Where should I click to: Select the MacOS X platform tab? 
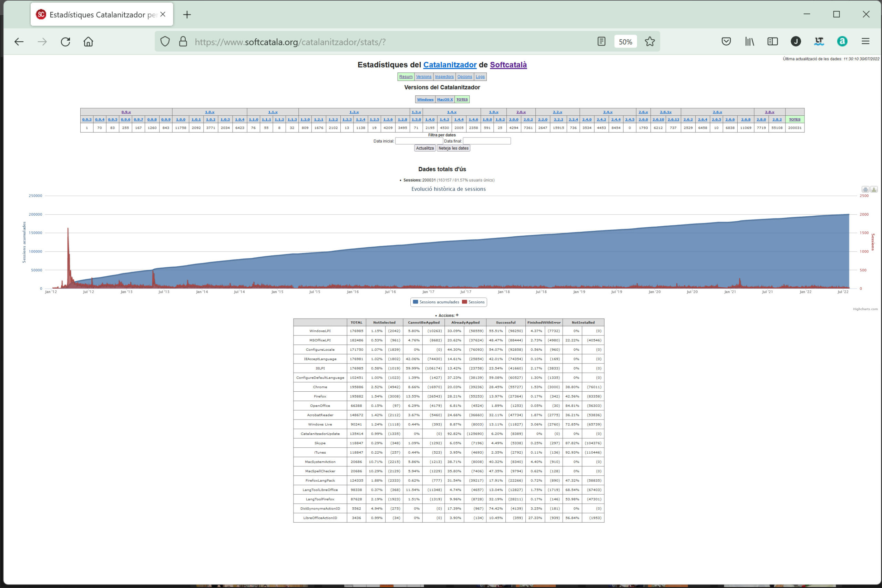pyautogui.click(x=445, y=99)
